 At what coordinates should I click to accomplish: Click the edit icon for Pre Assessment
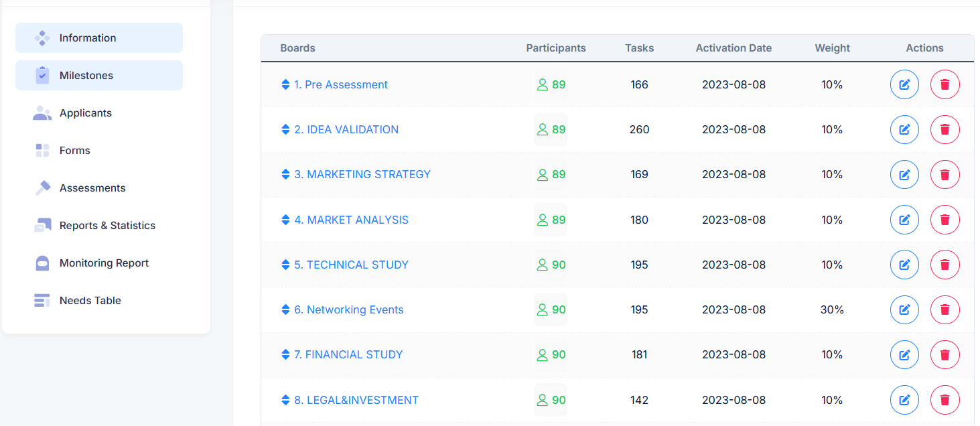904,84
